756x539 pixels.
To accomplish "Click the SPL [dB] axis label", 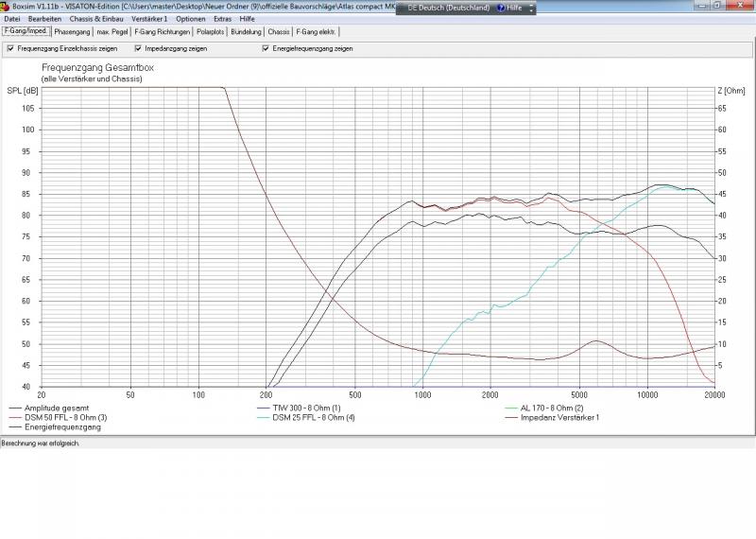I will pos(22,91).
